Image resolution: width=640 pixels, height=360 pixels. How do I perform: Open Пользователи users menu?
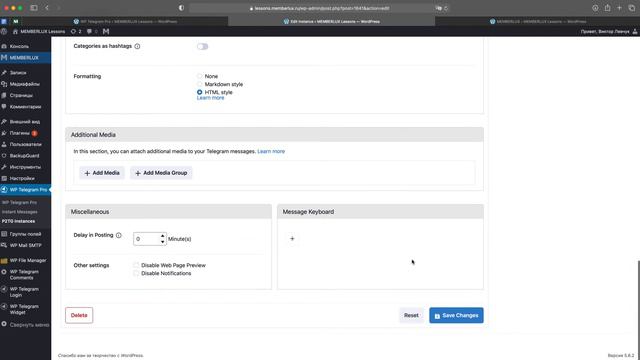pos(25,144)
